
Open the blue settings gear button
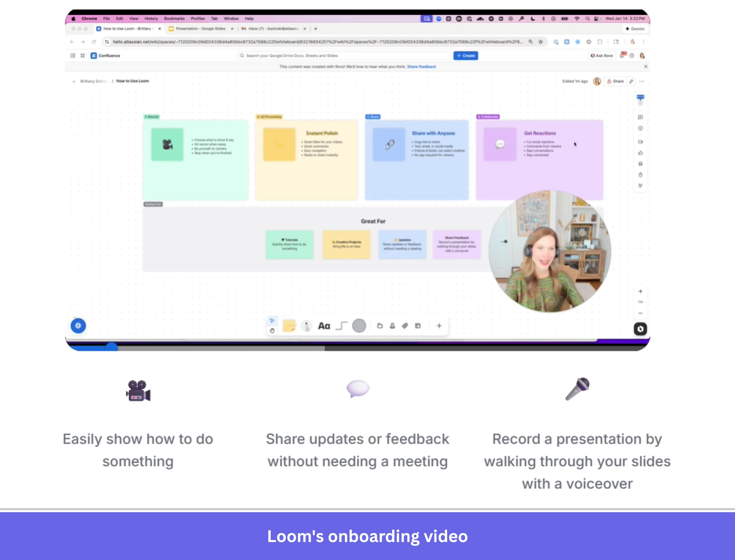click(x=78, y=326)
